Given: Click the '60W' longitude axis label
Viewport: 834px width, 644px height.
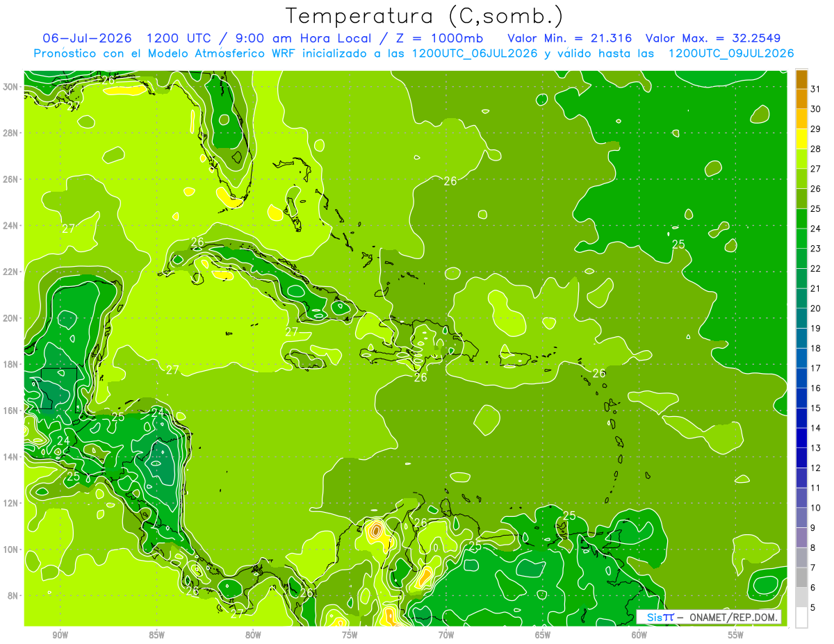Looking at the screenshot, I should (x=639, y=635).
